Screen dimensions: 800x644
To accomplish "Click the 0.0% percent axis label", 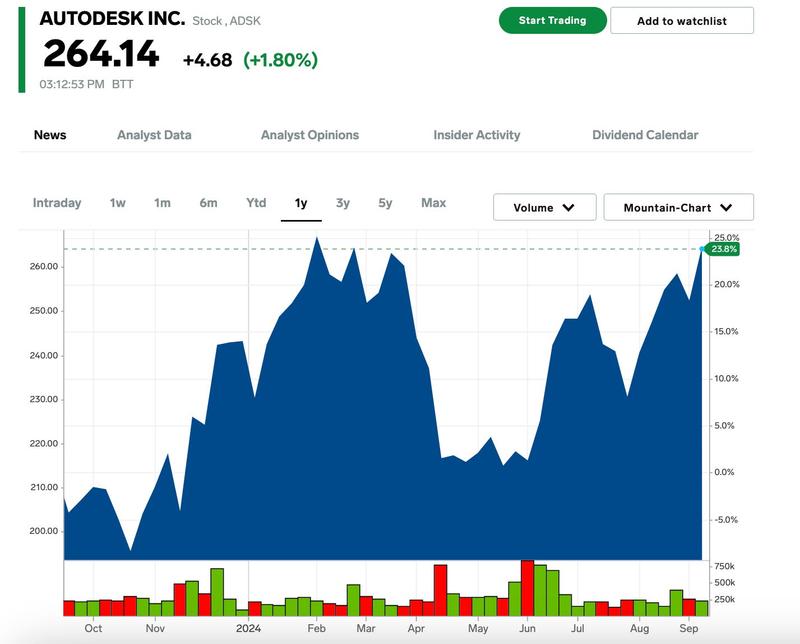I will tap(724, 473).
